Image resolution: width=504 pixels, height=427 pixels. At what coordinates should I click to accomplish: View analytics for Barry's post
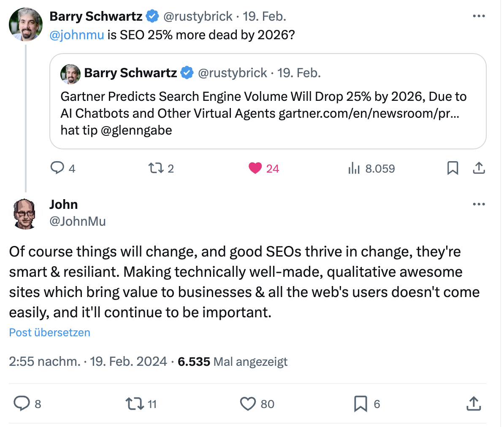(354, 169)
